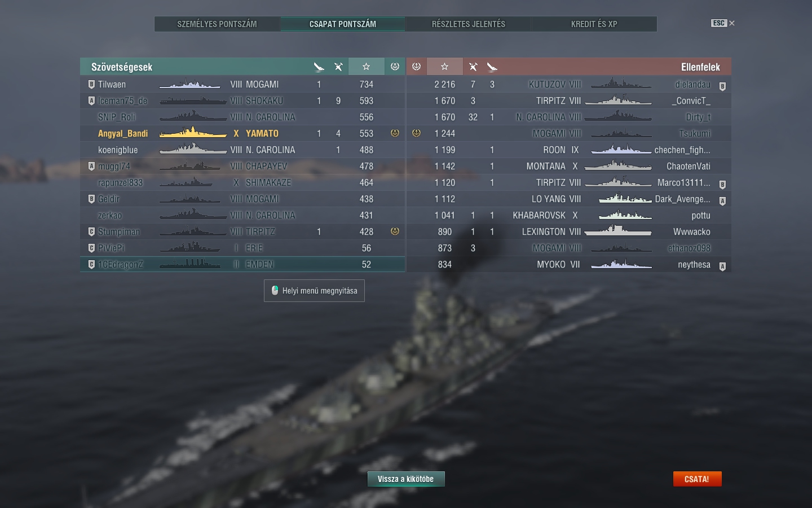Image resolution: width=812 pixels, height=508 pixels.
Task: Sort enemies by star XP icon
Action: [444, 67]
